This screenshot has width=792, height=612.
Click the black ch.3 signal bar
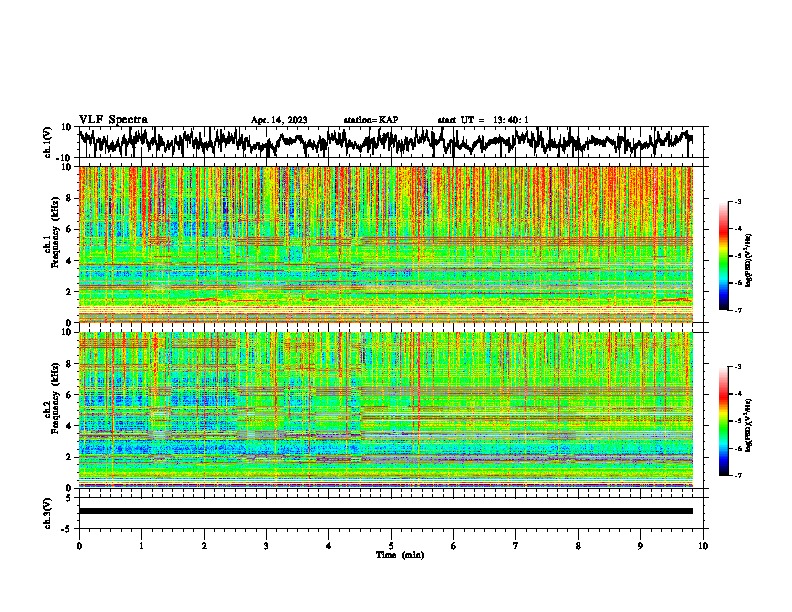click(x=385, y=511)
